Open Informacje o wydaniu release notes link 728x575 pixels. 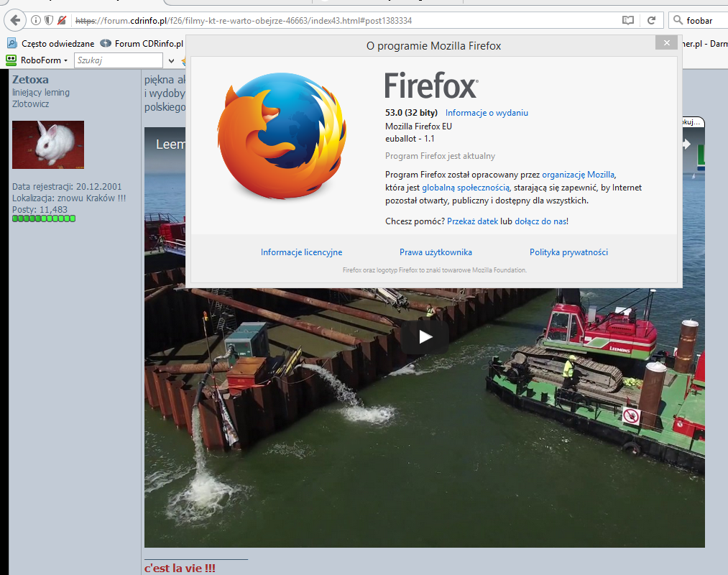[487, 112]
